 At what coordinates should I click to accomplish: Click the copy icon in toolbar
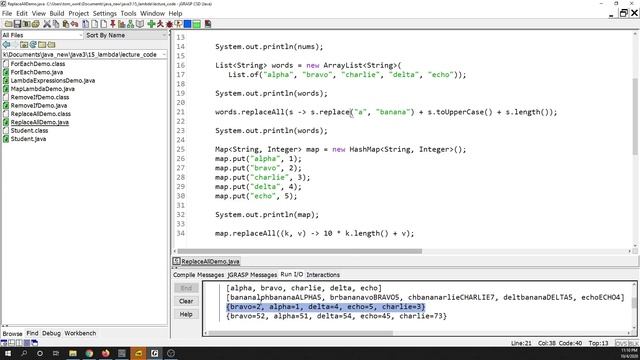tap(56, 24)
